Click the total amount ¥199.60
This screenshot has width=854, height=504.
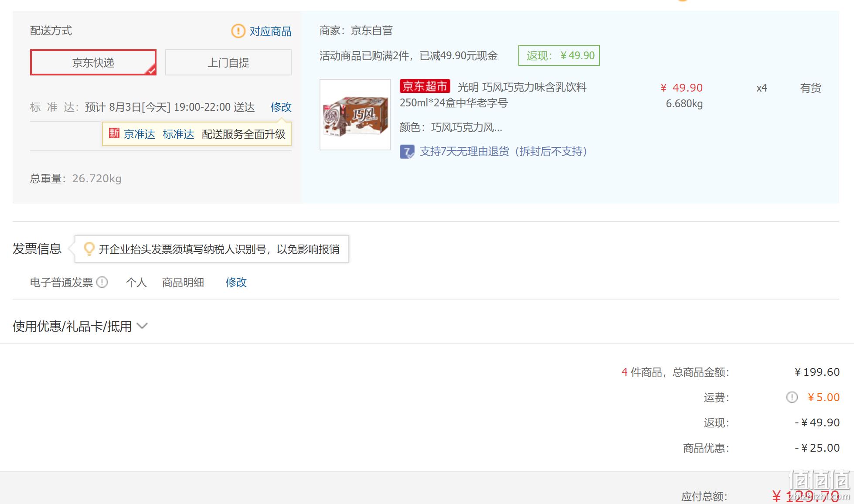[817, 372]
